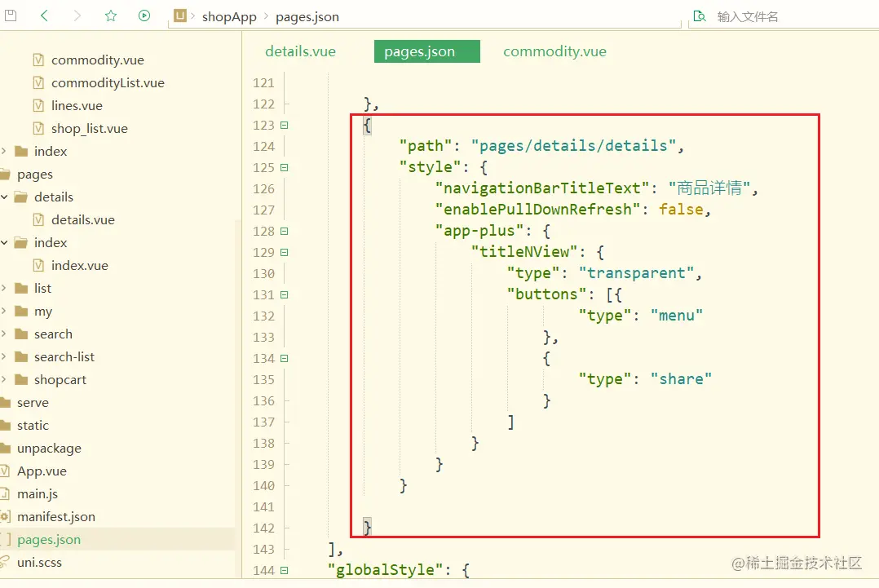Fold the globalStyle block at line 144
Image resolution: width=879 pixels, height=588 pixels.
coord(285,571)
